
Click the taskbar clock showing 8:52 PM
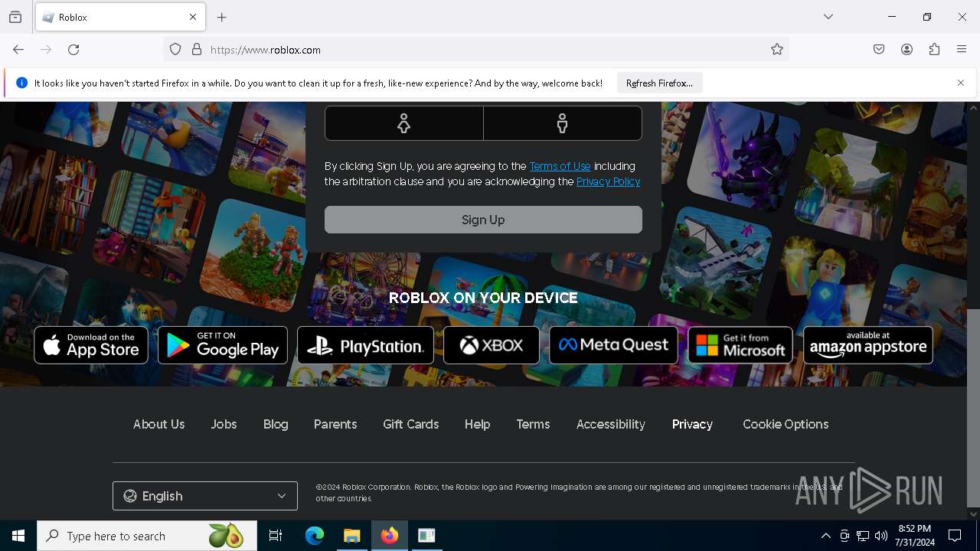point(915,536)
